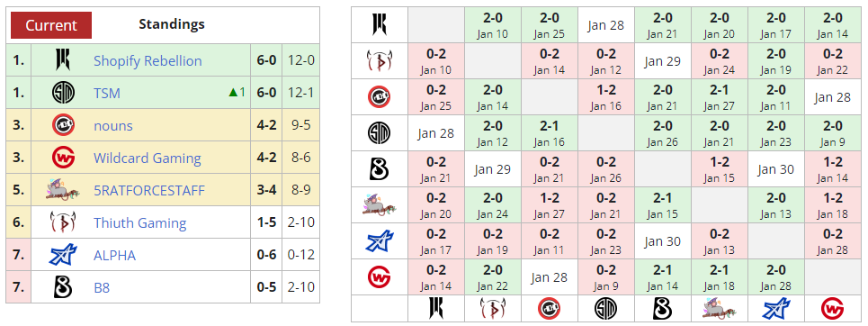Click the nouns logo in standings
Screen dimensions: 868x326
coord(63,125)
